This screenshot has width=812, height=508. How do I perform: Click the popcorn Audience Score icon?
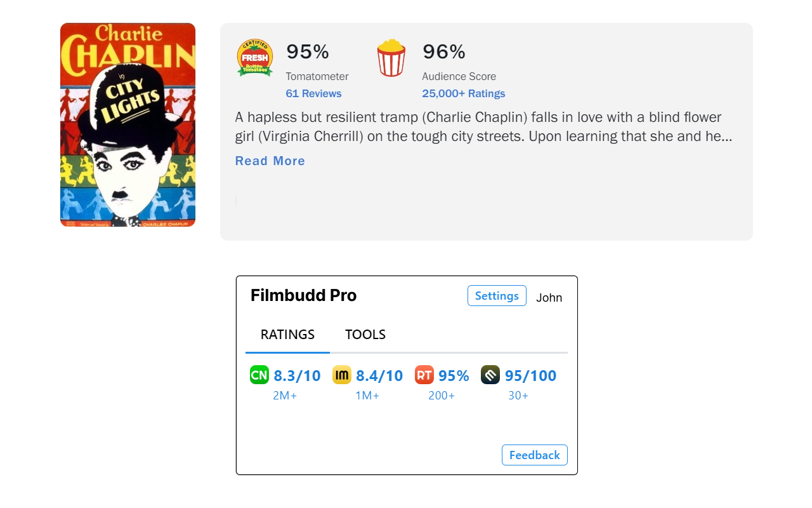pyautogui.click(x=391, y=58)
